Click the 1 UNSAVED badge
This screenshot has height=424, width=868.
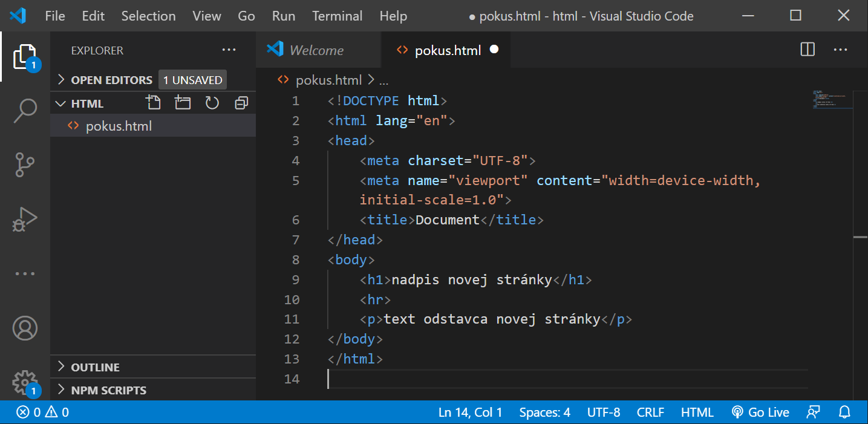[192, 80]
